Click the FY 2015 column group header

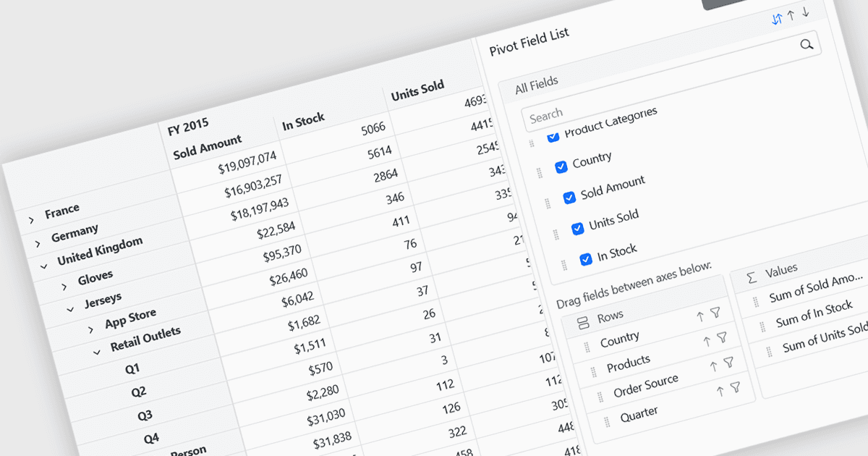pos(188,127)
